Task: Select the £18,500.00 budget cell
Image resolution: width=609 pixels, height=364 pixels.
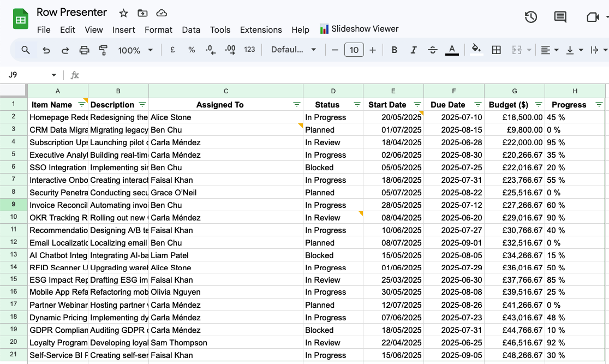Action: click(515, 117)
